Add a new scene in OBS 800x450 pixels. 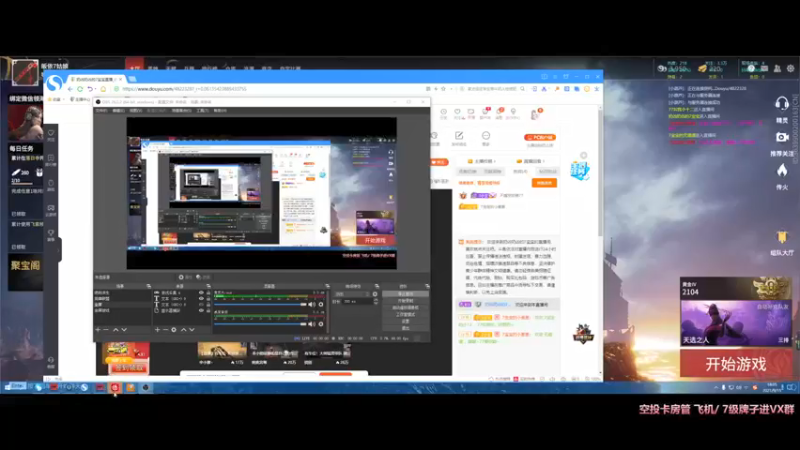[98, 330]
